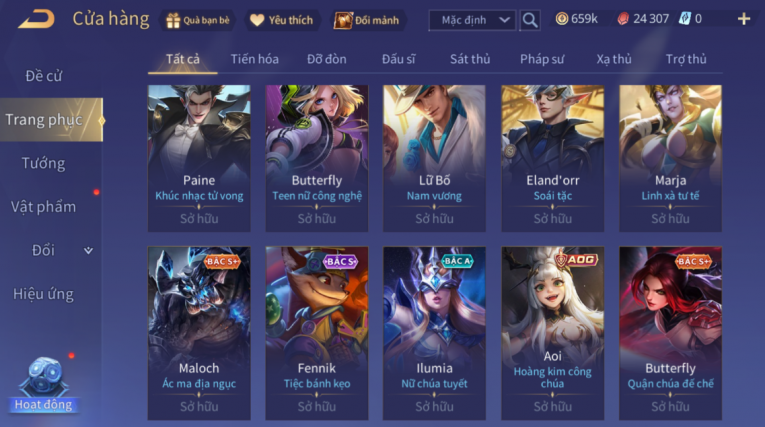Go to Đề cử sidebar section
Screen dimensions: 765x427
pos(43,76)
